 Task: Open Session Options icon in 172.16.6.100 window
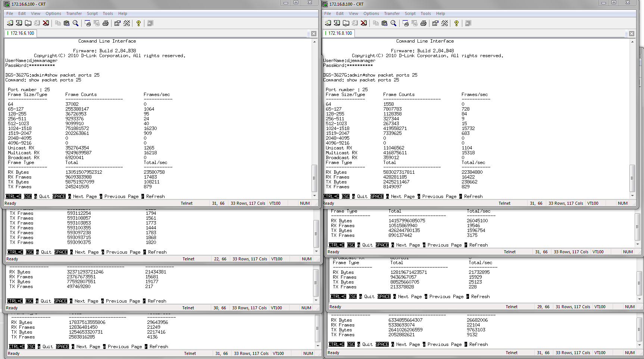coord(118,23)
